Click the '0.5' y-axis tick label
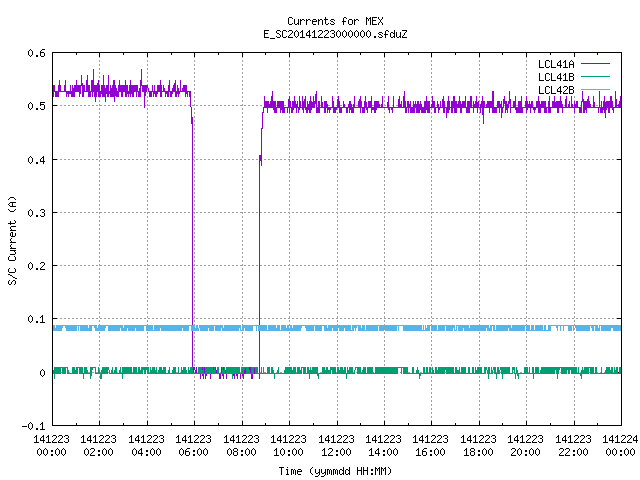640x480 pixels. (x=36, y=106)
